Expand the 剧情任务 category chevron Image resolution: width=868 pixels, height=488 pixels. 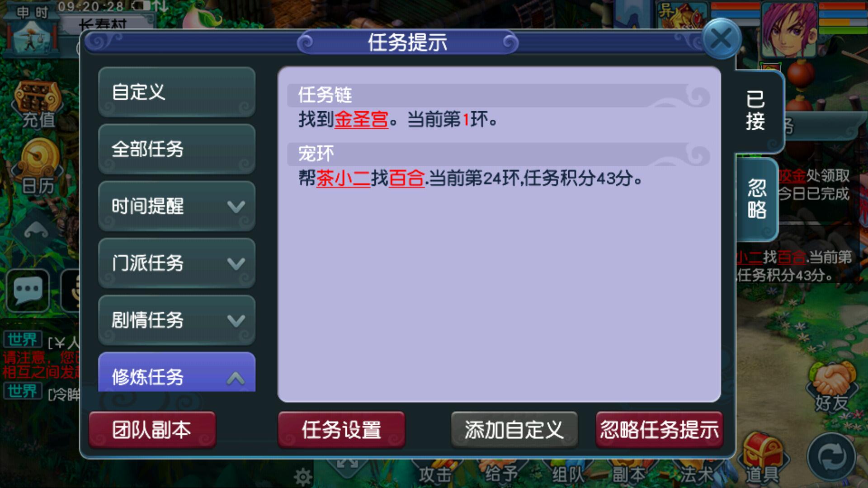236,321
